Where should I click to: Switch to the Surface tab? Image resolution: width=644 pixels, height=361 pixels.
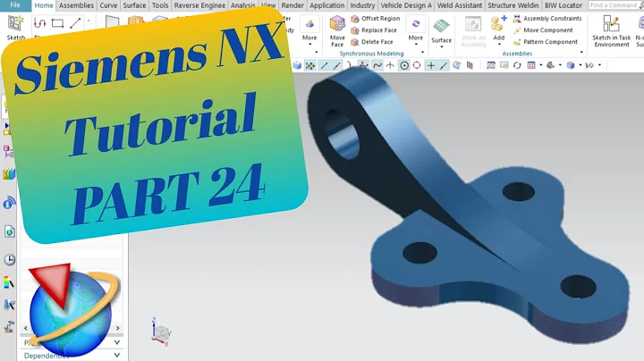134,5
